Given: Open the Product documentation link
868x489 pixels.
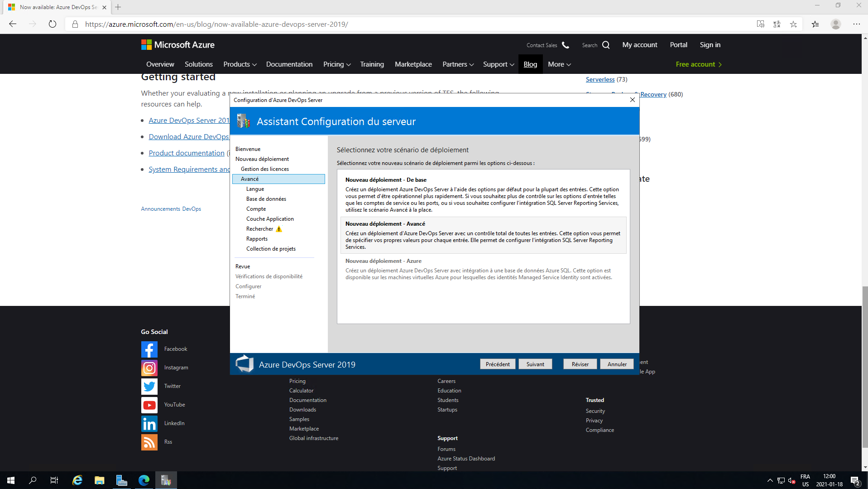Looking at the screenshot, I should (x=187, y=153).
